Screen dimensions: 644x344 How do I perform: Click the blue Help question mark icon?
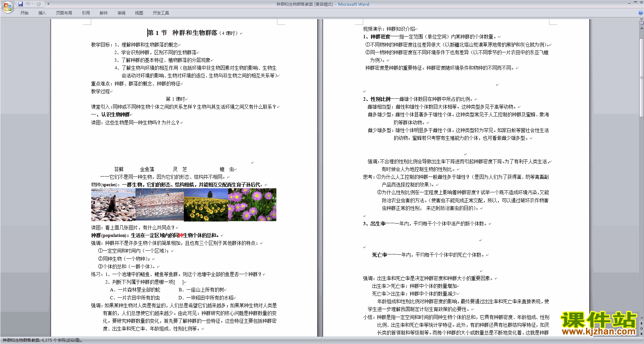641,13
